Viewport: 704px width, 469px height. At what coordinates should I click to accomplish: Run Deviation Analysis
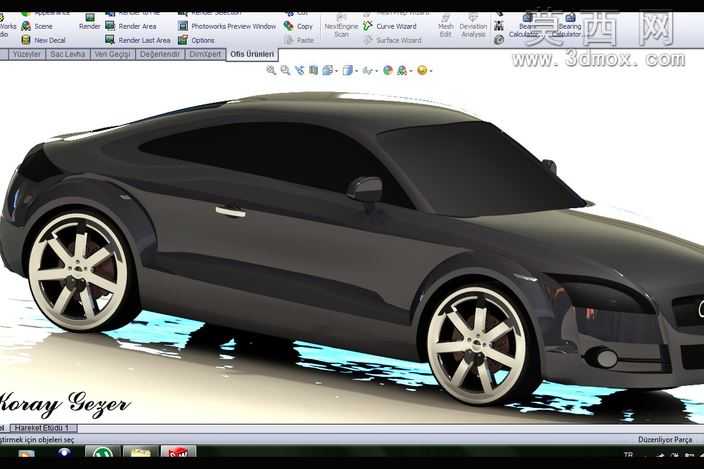point(473,26)
